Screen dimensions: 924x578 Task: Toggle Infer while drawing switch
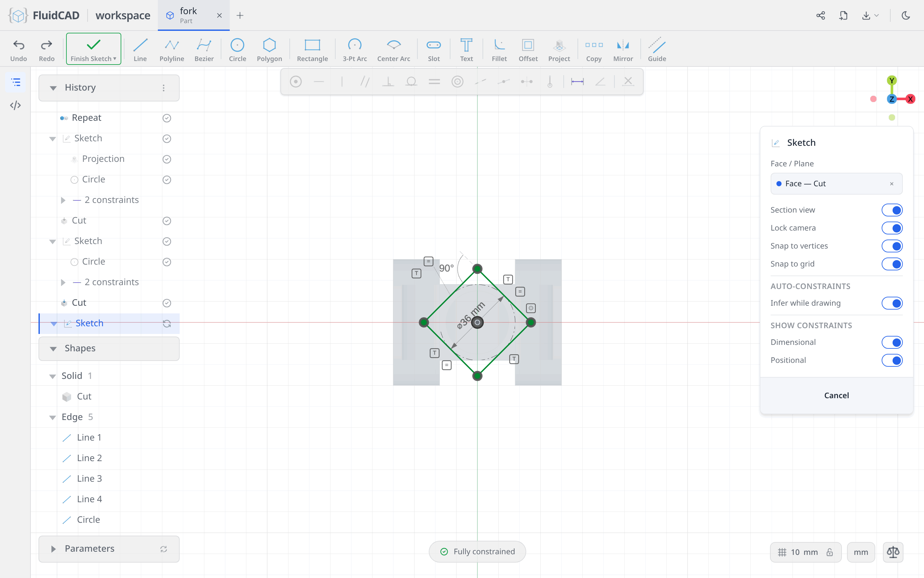892,303
